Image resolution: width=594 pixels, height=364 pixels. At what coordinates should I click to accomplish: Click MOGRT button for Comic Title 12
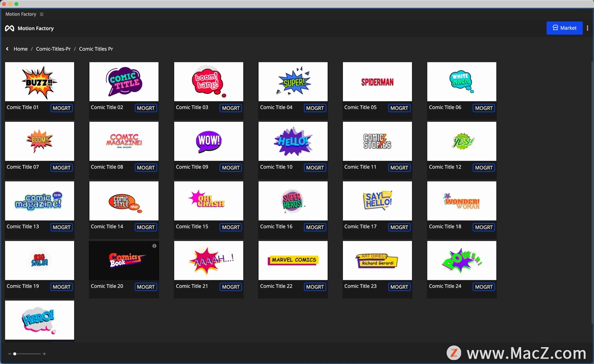(x=484, y=168)
